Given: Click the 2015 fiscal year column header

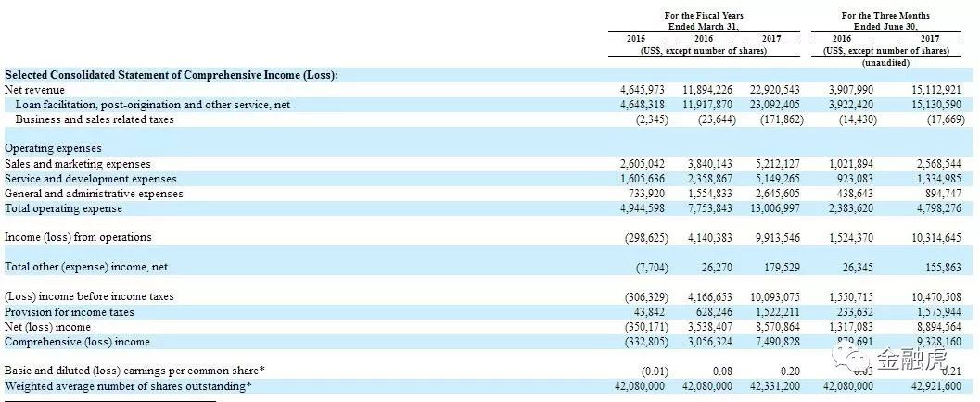Looking at the screenshot, I should click(636, 39).
